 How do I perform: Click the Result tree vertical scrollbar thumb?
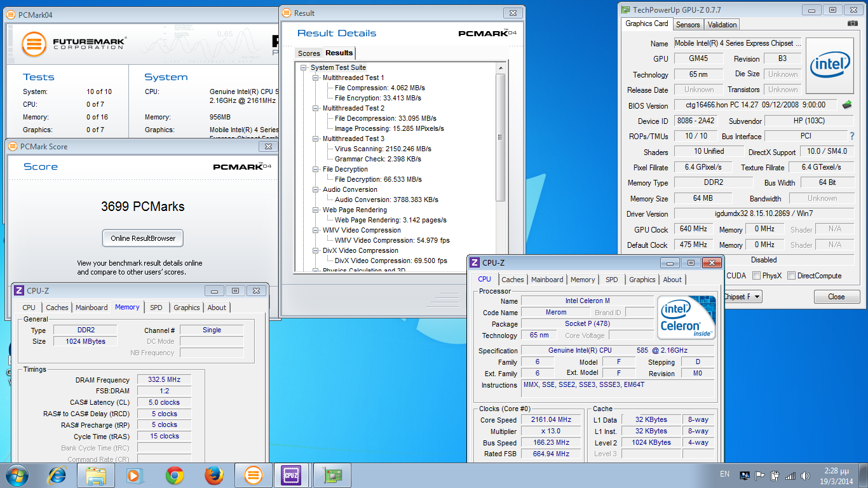[501, 137]
